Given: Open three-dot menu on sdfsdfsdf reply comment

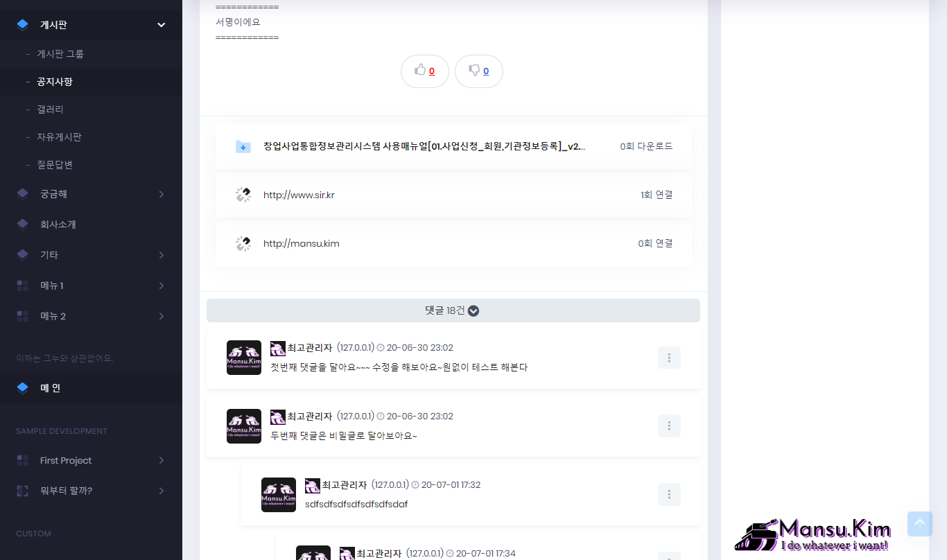Looking at the screenshot, I should pos(669,494).
